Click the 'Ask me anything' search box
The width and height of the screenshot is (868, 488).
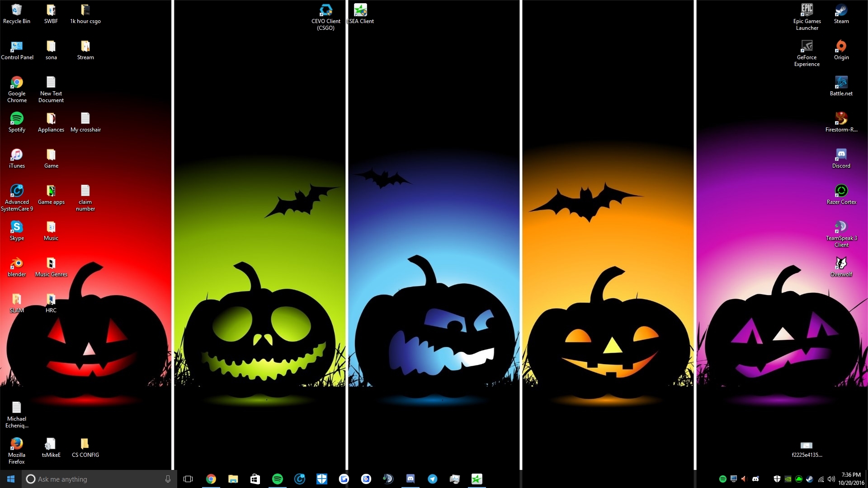90,479
